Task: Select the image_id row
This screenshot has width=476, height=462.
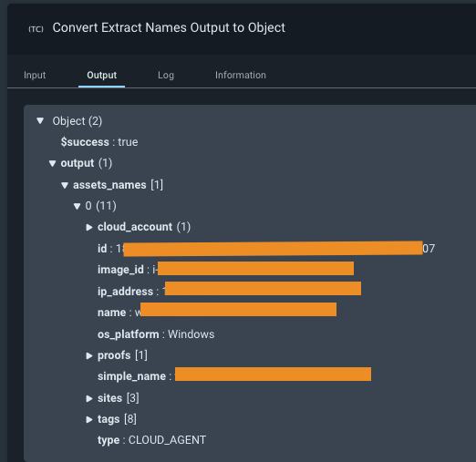Action: point(225,269)
